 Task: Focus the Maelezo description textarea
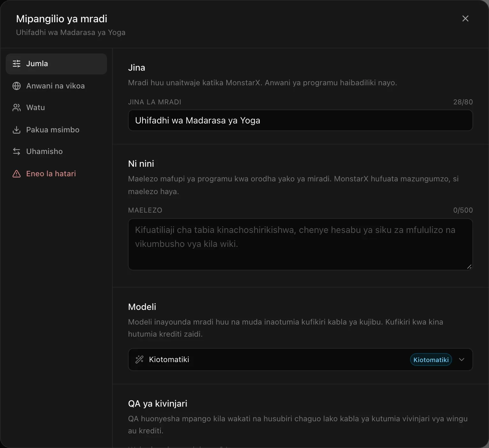pos(300,244)
